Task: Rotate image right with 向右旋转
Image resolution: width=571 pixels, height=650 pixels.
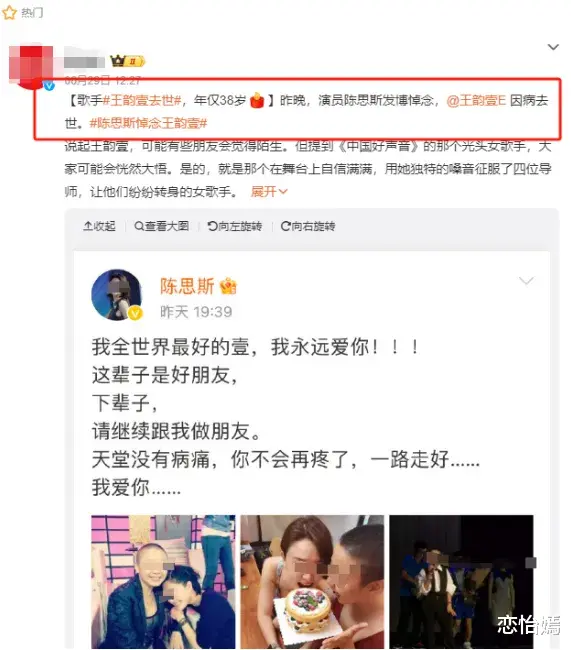Action: click(x=308, y=226)
